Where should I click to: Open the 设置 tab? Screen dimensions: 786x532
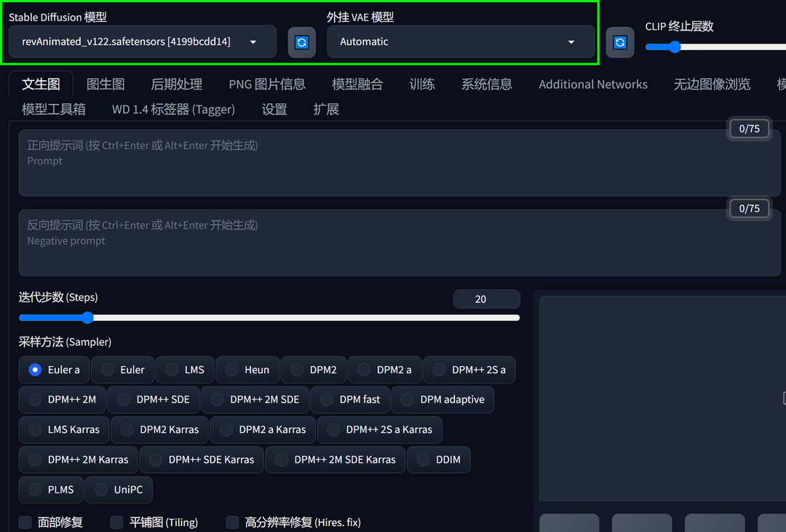pyautogui.click(x=274, y=108)
